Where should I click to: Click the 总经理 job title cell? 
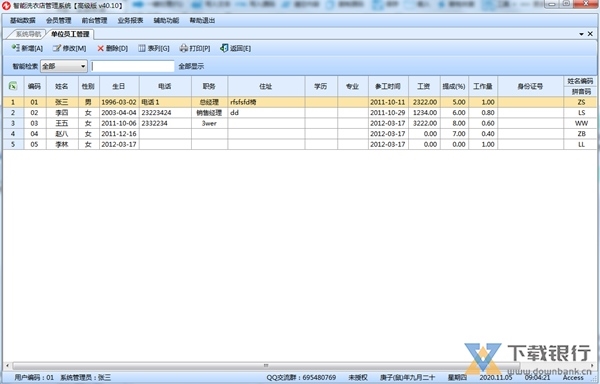(x=209, y=102)
